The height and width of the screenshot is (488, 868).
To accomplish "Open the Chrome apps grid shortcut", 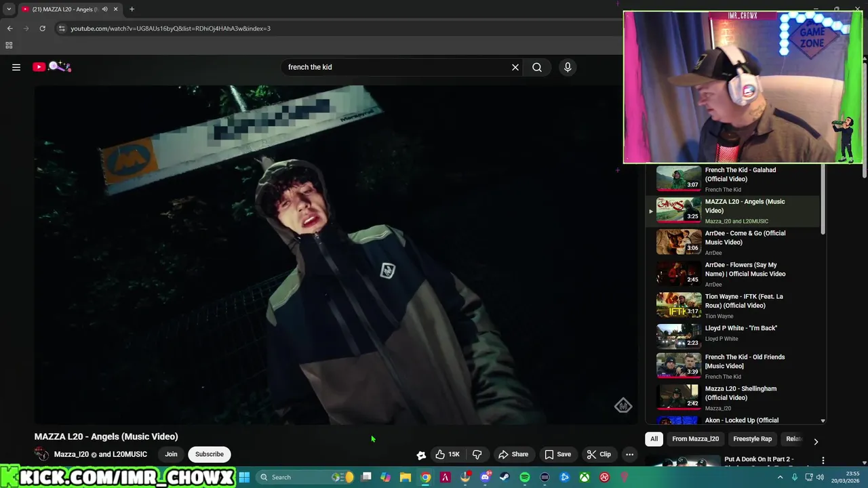I will pos(9,45).
